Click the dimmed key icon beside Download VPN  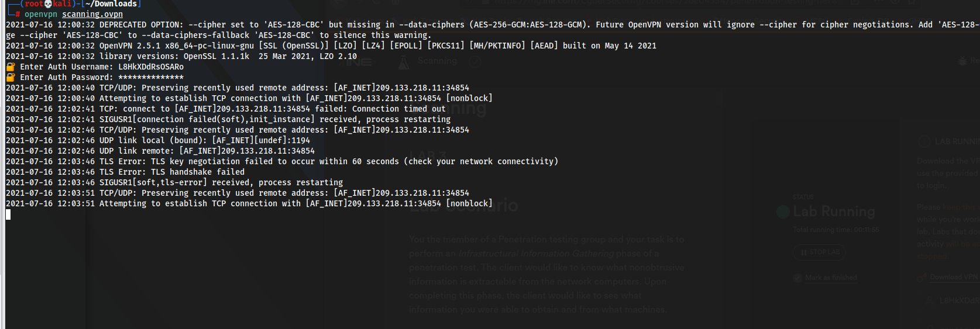tap(922, 277)
